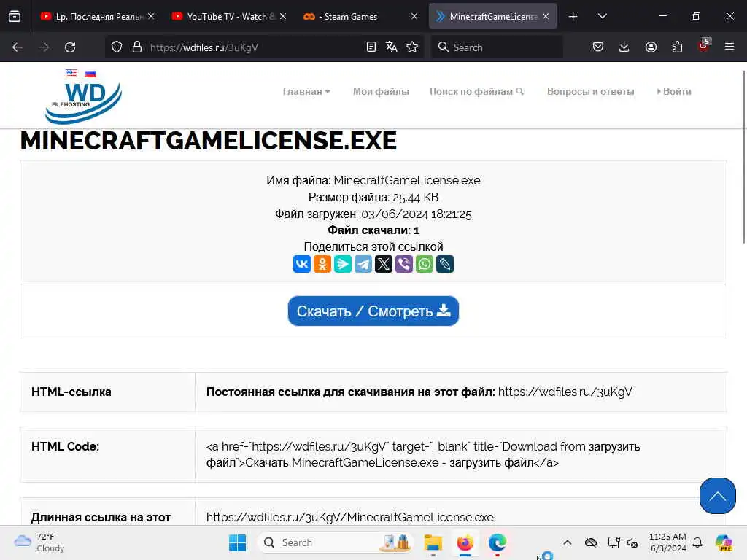Click permanent link https://wdfiles.ru/3uKgV text

pyautogui.click(x=565, y=392)
